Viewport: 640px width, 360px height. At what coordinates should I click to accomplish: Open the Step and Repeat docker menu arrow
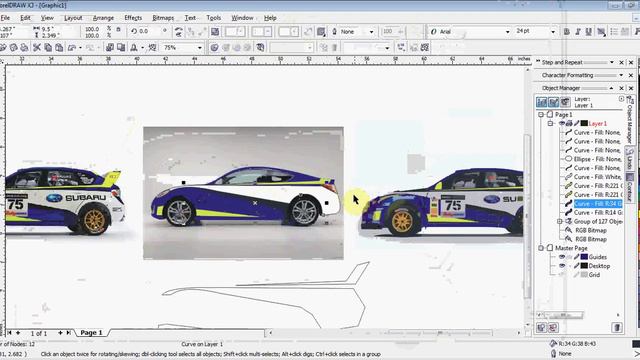click(611, 62)
